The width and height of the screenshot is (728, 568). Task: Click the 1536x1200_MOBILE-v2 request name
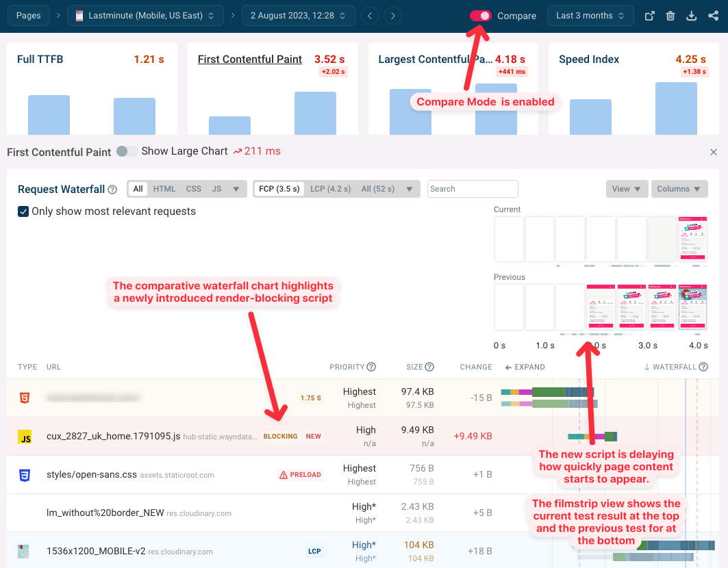pos(96,552)
